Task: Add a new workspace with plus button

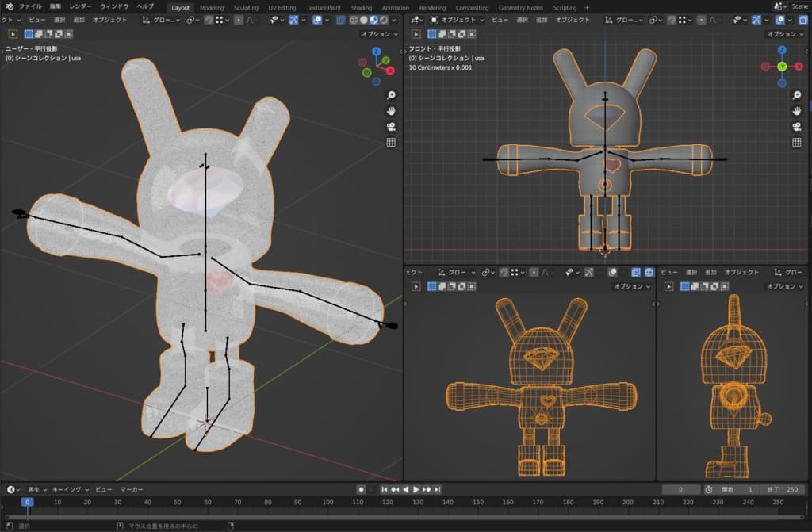Action: (587, 7)
